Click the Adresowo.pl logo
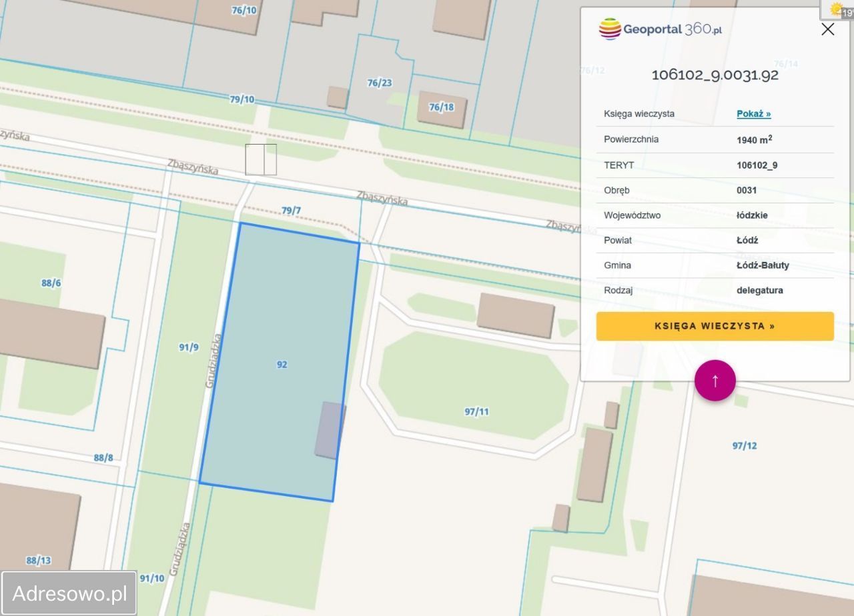 69,593
